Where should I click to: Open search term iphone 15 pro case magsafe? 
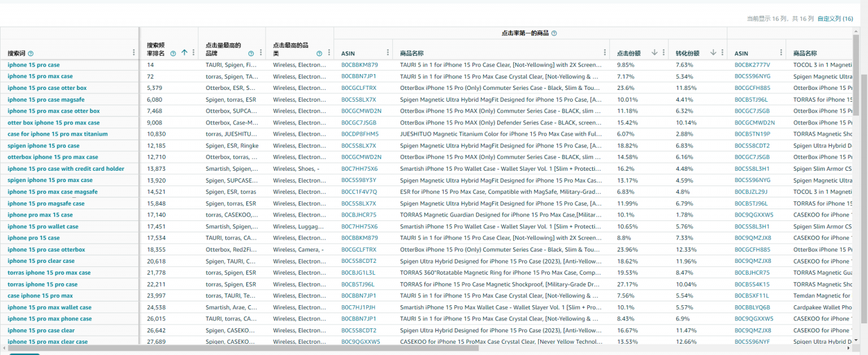tap(46, 99)
